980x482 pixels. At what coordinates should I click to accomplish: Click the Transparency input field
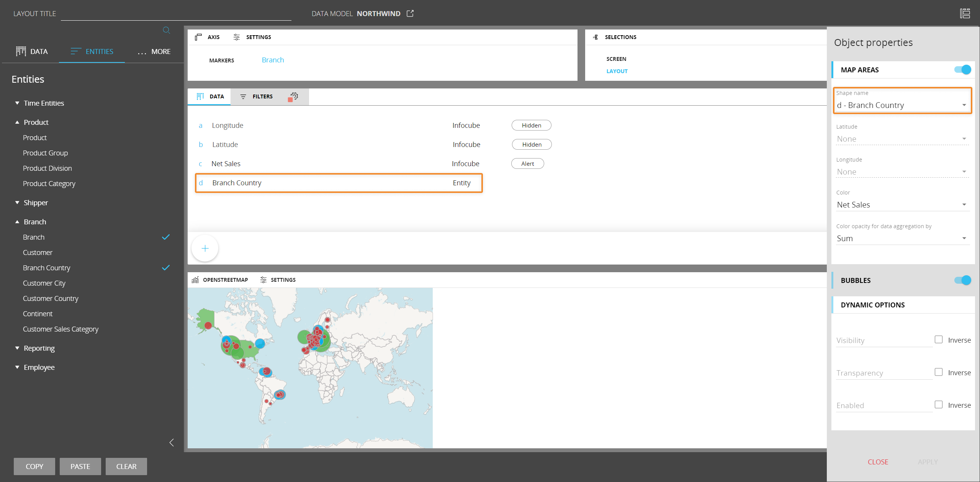click(x=883, y=373)
